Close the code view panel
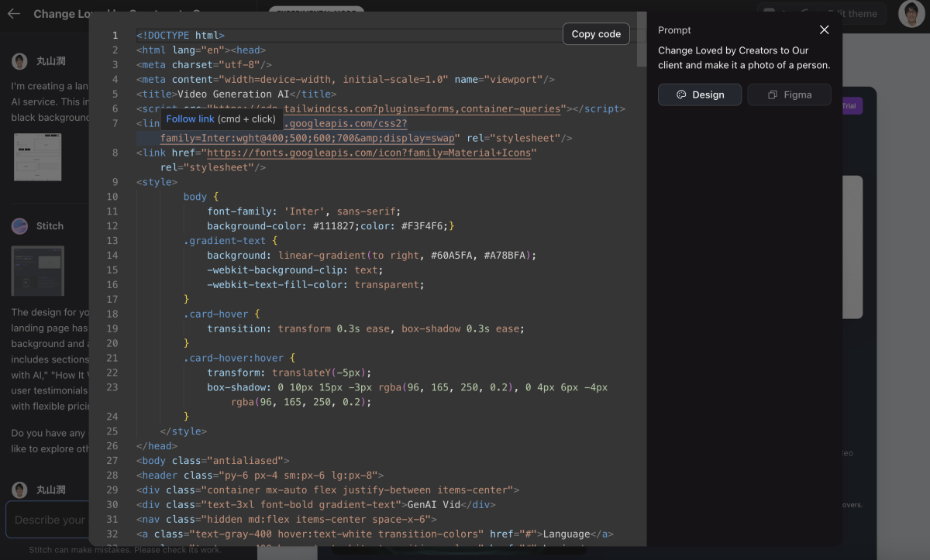 tap(824, 29)
